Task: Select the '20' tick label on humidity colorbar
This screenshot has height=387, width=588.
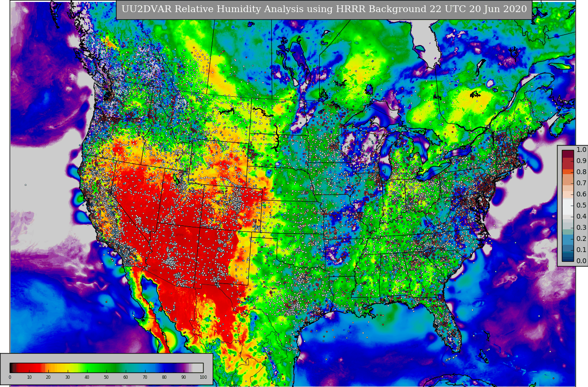Action: coord(48,377)
